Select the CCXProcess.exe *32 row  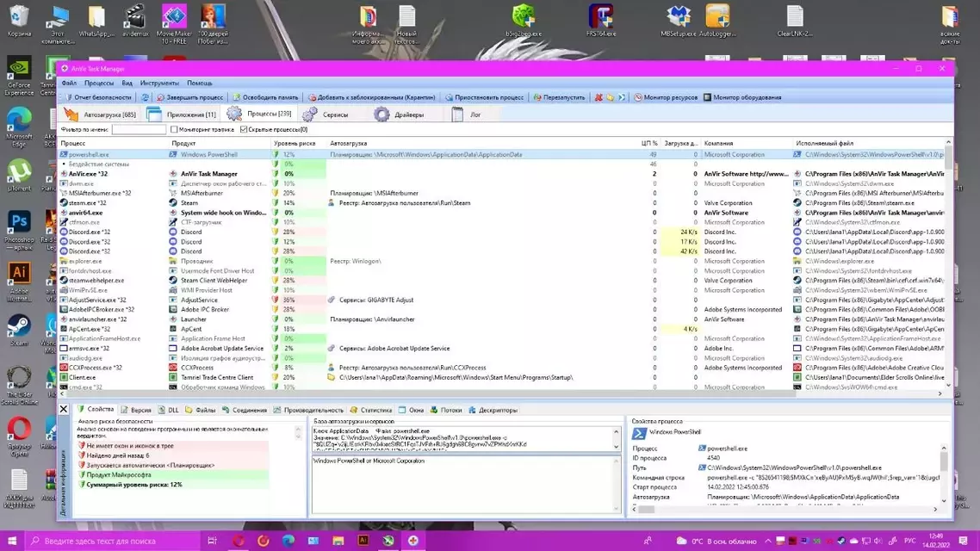point(502,368)
